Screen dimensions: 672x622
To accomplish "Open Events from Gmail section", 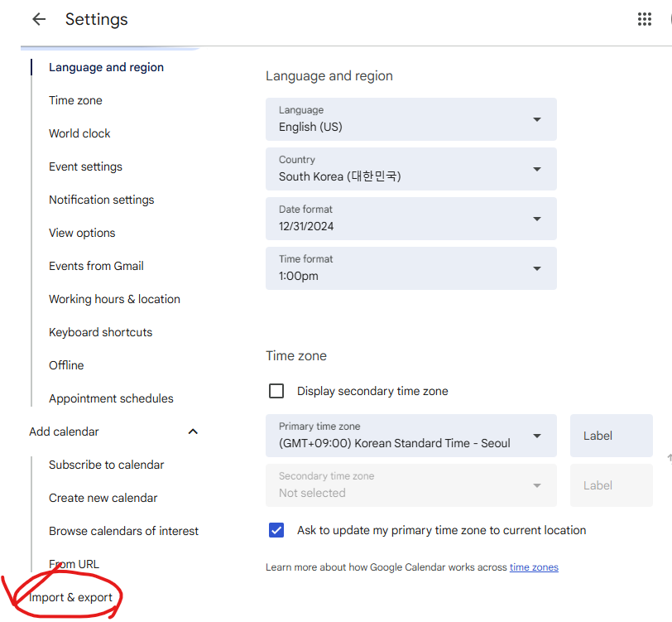I will click(x=97, y=266).
